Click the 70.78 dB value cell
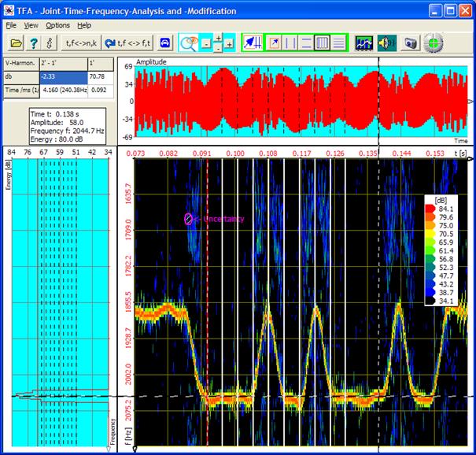 101,77
